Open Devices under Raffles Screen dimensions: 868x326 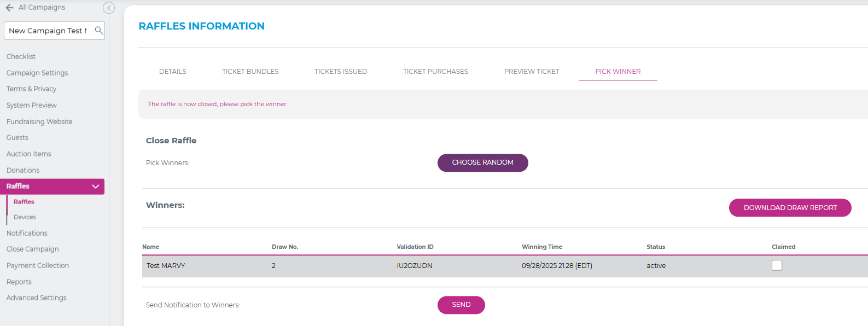[25, 217]
